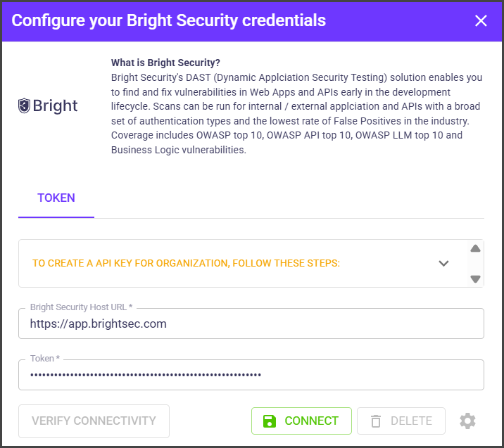This screenshot has height=448, width=504.
Task: Expand the API key steps chevron
Action: coord(443,264)
